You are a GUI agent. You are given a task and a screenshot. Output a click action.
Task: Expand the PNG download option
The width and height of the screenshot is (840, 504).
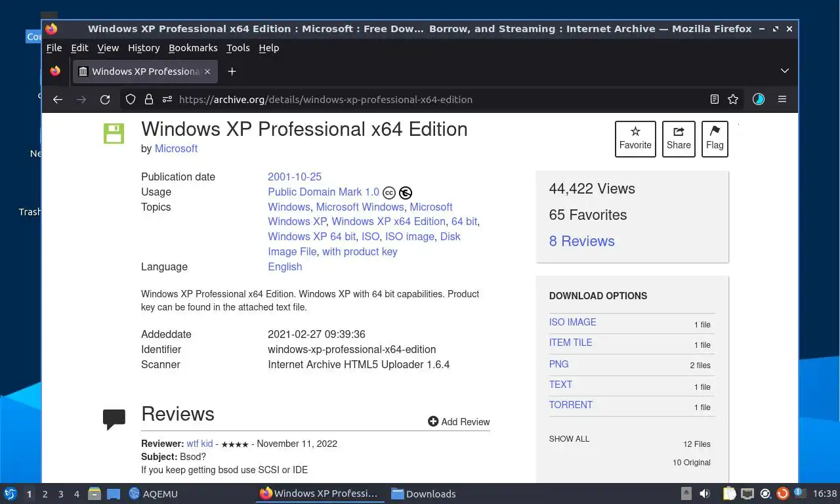pos(559,364)
